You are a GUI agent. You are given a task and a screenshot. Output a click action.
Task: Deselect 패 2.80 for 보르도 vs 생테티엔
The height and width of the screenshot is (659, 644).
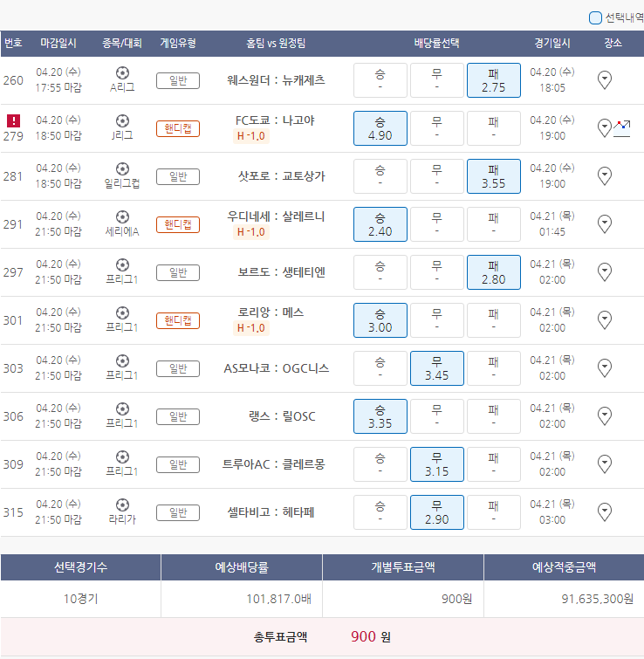click(x=494, y=272)
